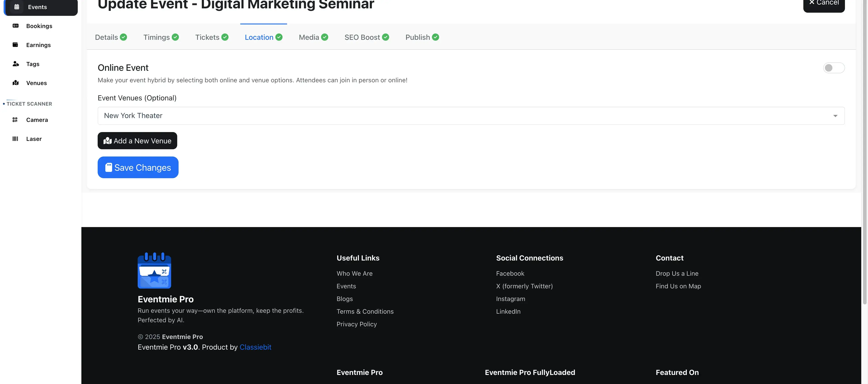Click the Laser barcode icon
868x384 pixels.
pos(15,139)
